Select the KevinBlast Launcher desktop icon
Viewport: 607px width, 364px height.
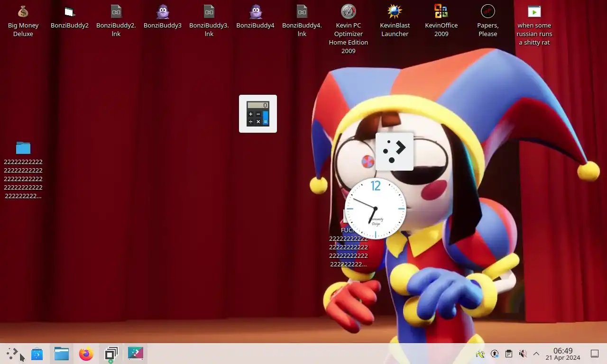(395, 12)
